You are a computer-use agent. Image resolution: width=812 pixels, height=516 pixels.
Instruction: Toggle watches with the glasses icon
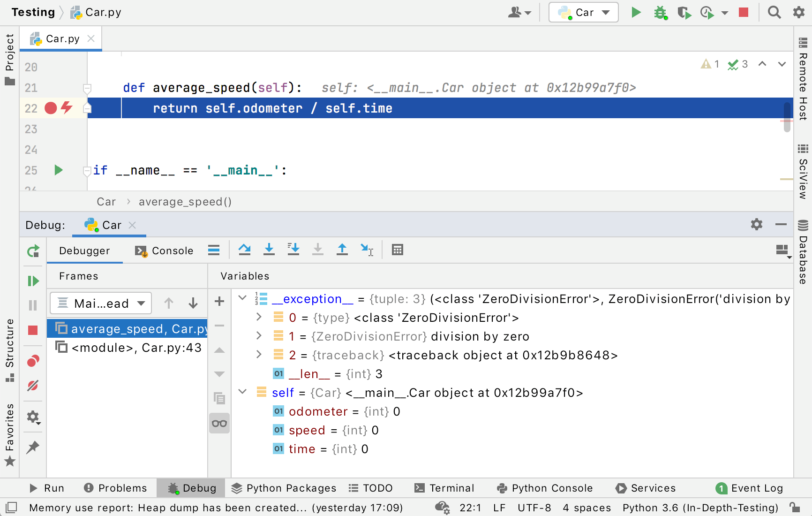(219, 423)
